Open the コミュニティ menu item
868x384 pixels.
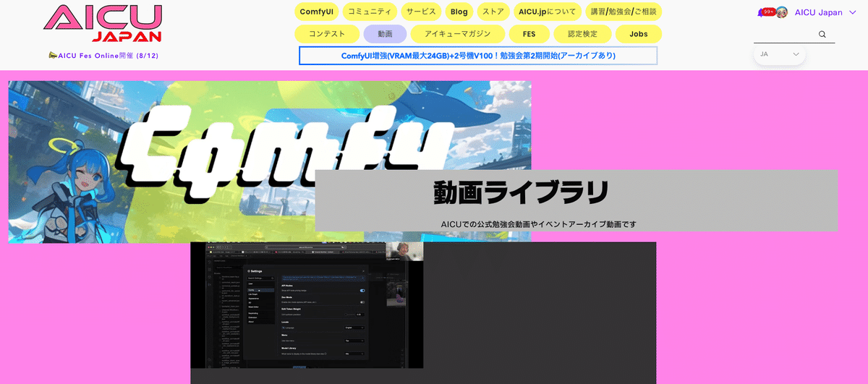pyautogui.click(x=369, y=12)
